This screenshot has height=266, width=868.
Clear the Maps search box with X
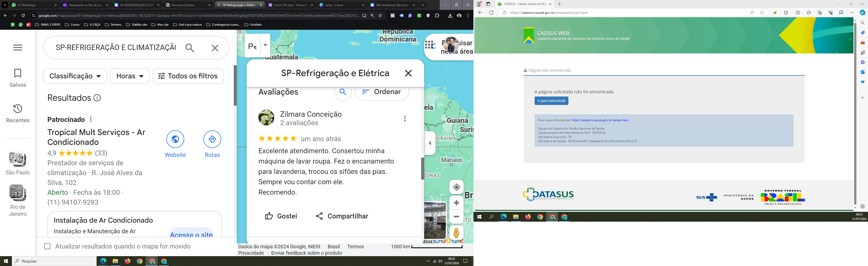pyautogui.click(x=215, y=48)
